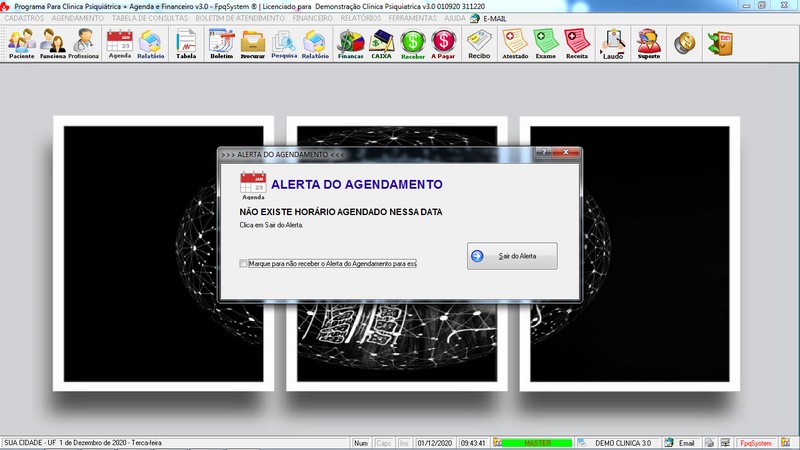Image resolution: width=800 pixels, height=450 pixels.
Task: Click the Procurar drawer icon
Action: coord(253,44)
